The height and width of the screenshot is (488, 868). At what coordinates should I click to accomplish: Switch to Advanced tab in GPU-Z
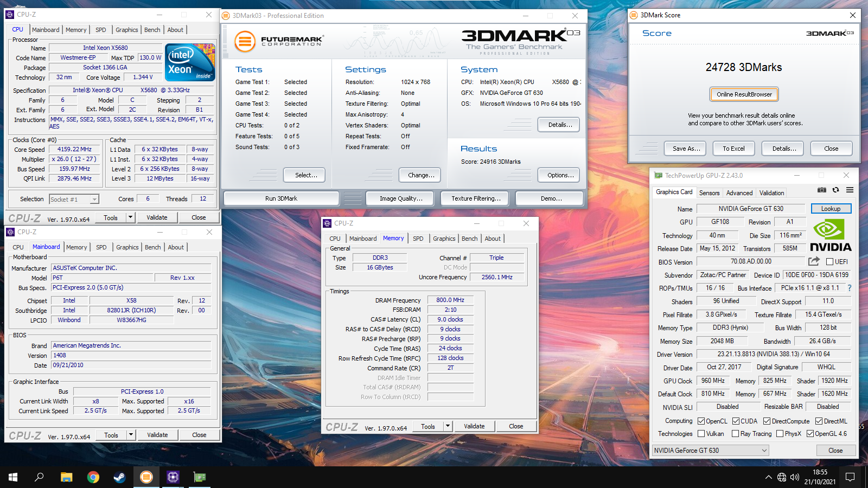[739, 193]
